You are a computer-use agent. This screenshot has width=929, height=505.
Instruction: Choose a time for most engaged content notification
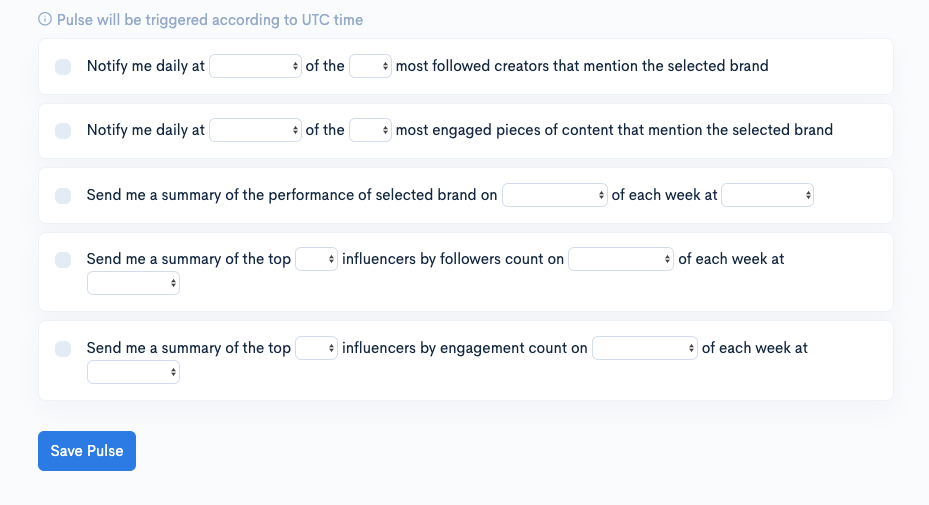click(x=255, y=130)
